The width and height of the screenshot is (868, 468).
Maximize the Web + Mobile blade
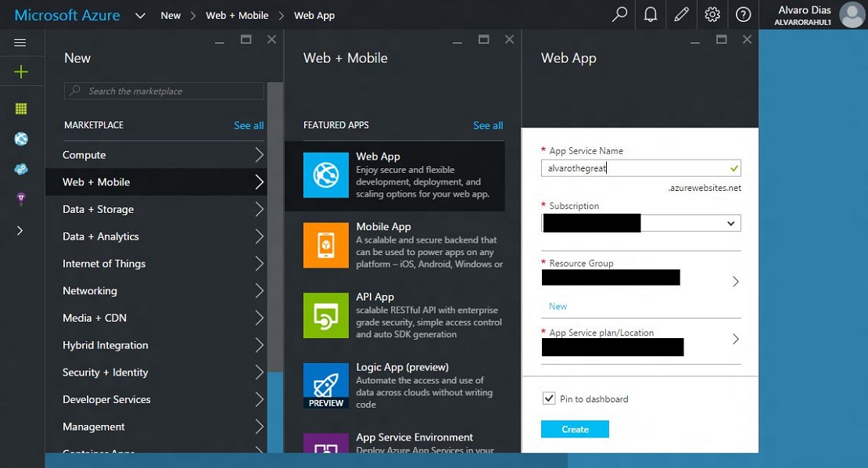tap(483, 39)
